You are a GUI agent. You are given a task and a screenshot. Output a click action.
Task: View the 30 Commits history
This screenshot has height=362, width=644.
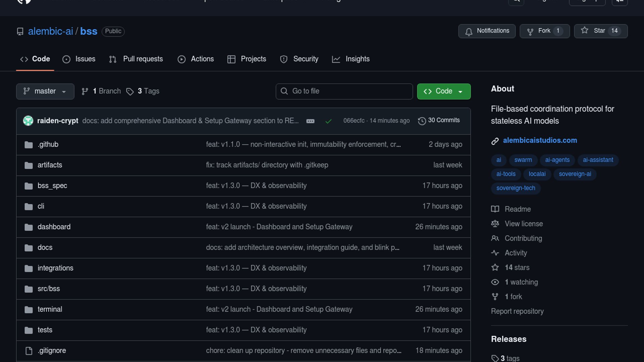click(x=439, y=120)
